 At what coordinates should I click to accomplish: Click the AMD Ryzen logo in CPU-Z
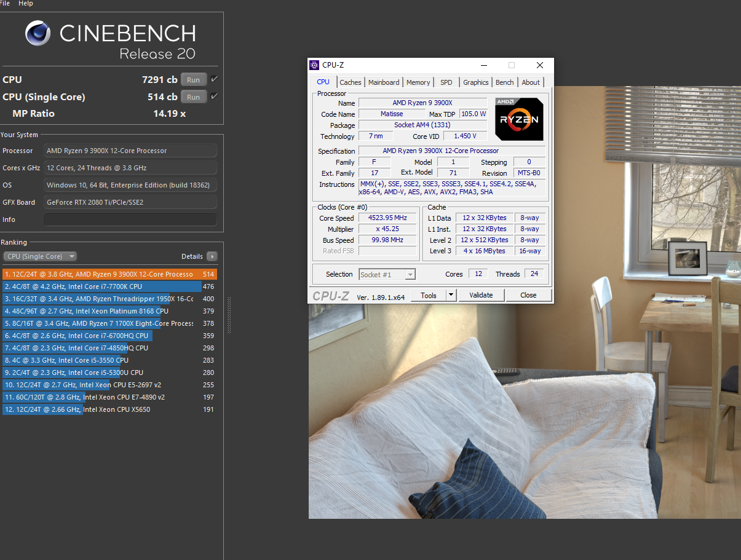click(x=520, y=119)
